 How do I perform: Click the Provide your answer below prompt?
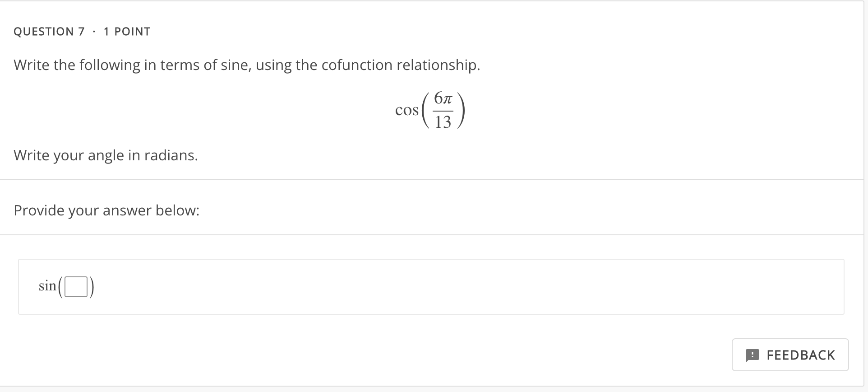point(106,210)
